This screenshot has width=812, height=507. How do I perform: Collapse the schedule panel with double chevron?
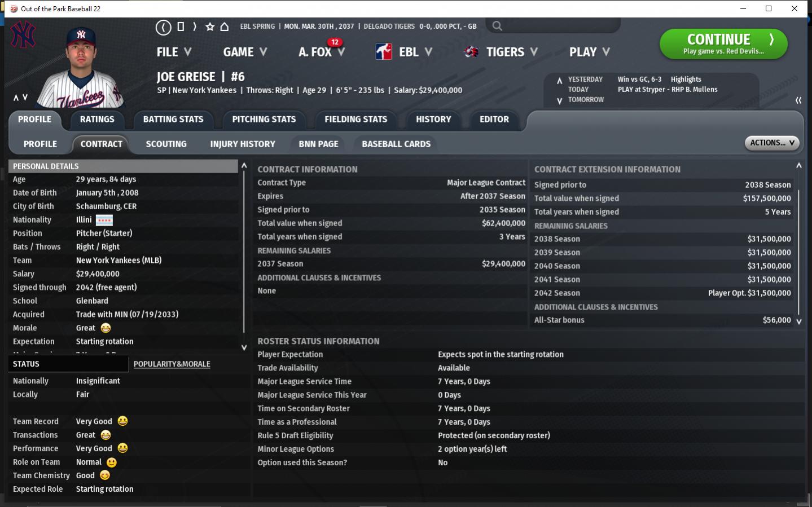tap(798, 100)
